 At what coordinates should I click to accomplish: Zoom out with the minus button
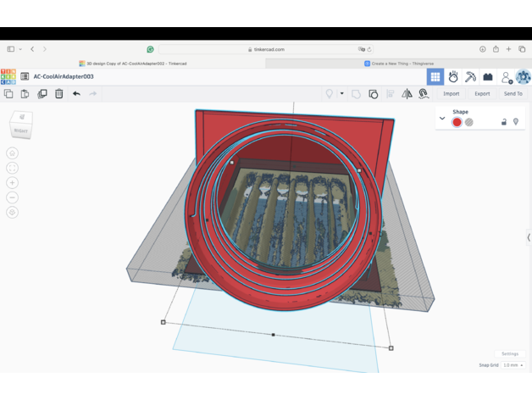tap(12, 197)
